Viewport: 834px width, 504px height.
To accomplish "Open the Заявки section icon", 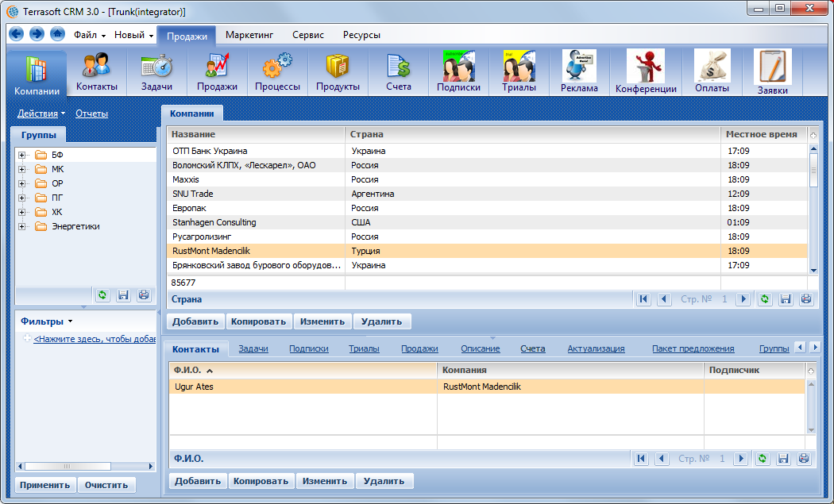I will click(772, 72).
